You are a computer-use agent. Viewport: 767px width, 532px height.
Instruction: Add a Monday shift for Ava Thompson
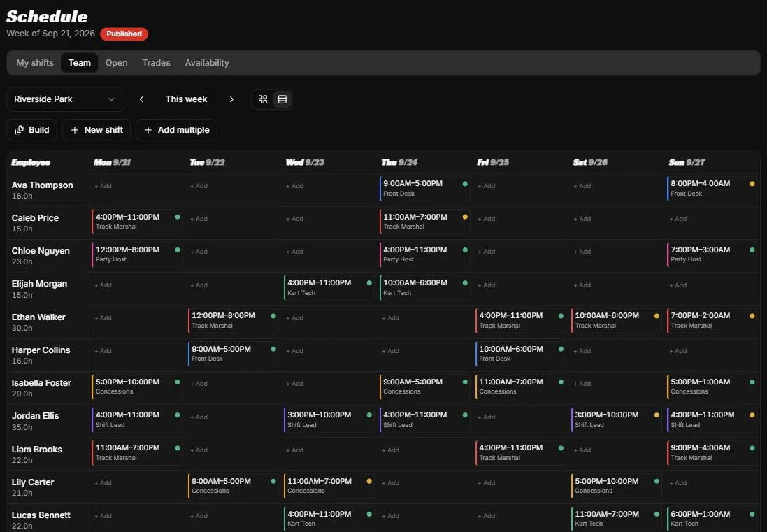103,186
